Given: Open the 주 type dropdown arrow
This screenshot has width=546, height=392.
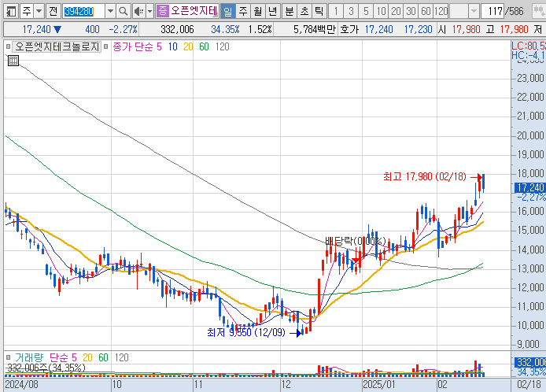Looking at the screenshot, I should (x=39, y=12).
